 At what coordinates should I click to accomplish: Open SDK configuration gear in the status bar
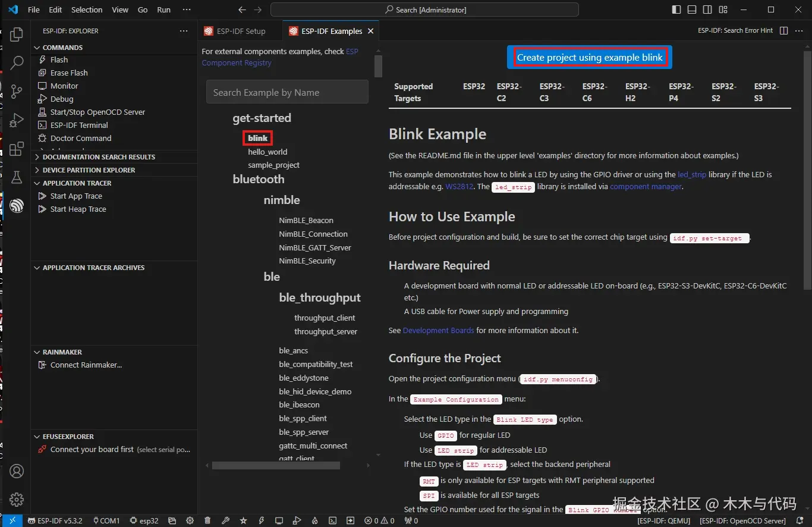(190, 520)
